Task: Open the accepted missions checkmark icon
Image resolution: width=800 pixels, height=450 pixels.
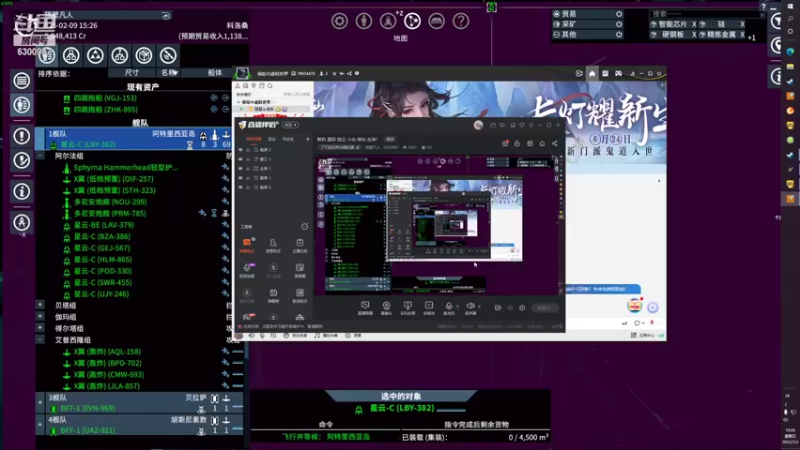Action: [x=21, y=160]
